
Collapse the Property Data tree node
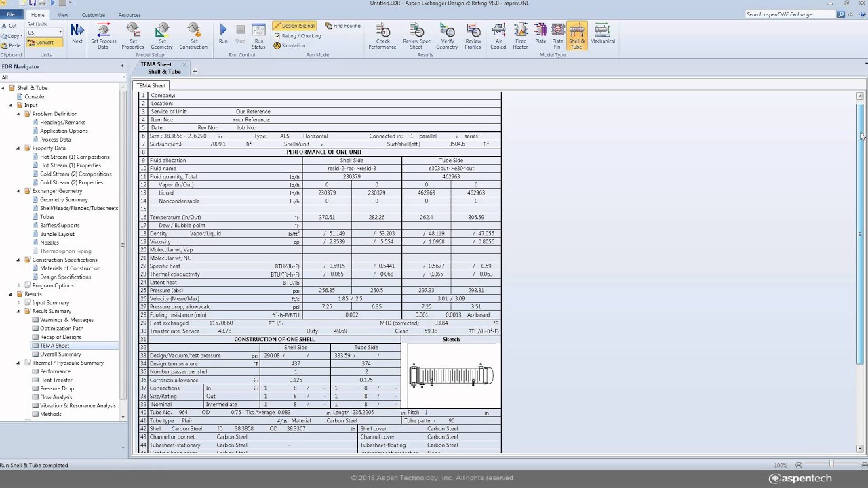click(19, 148)
